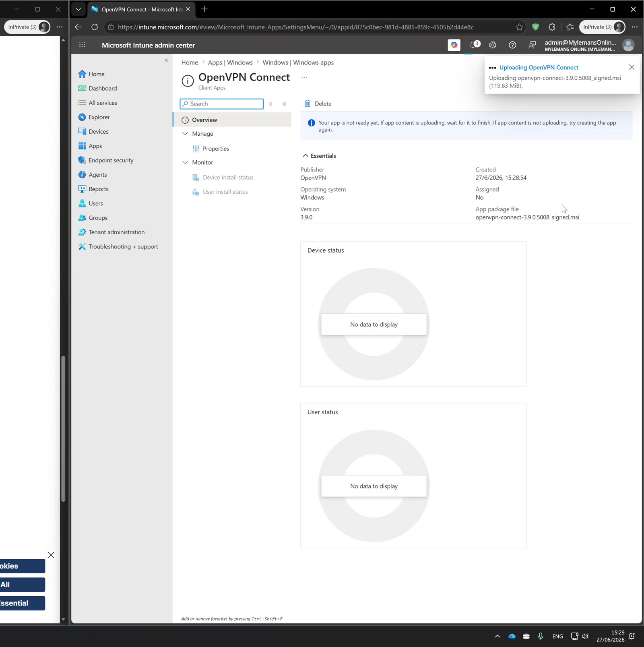This screenshot has height=647, width=644.
Task: Show hidden system tray icons
Action: click(497, 636)
